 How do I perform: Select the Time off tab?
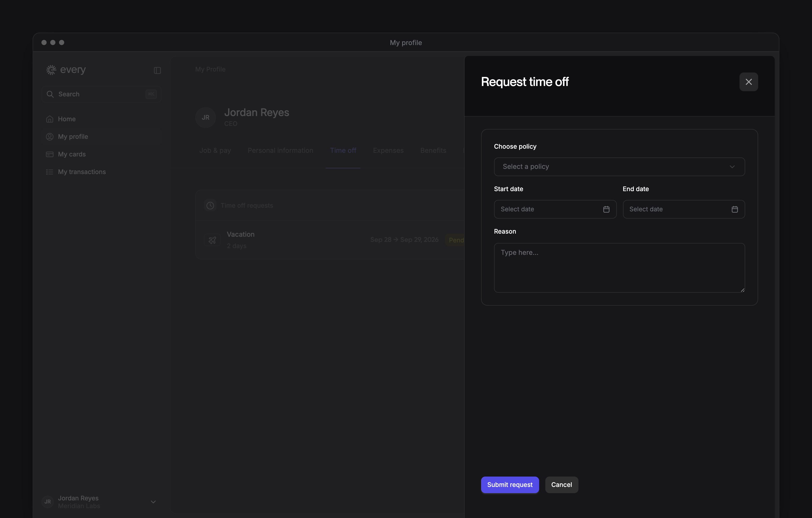pos(343,150)
